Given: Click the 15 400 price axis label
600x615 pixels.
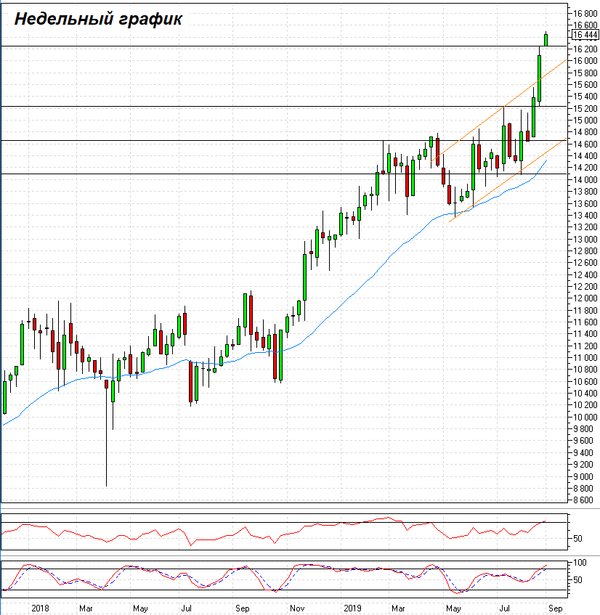Looking at the screenshot, I should coord(585,96).
